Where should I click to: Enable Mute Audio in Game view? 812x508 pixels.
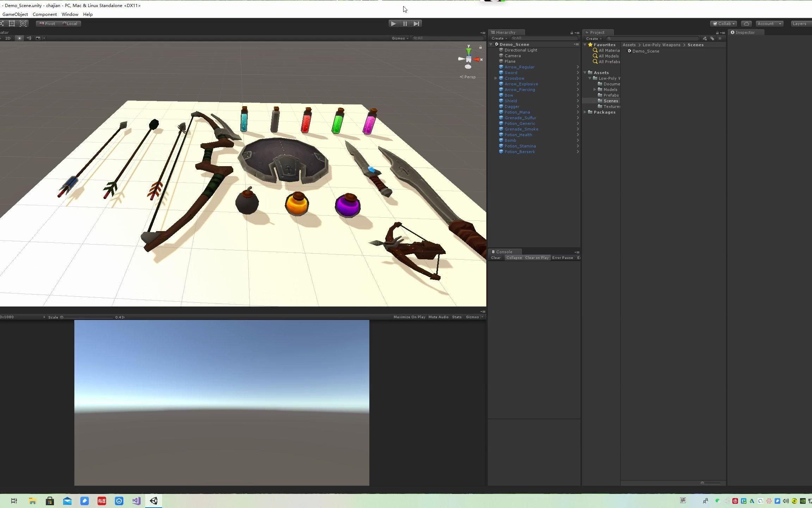[438, 317]
